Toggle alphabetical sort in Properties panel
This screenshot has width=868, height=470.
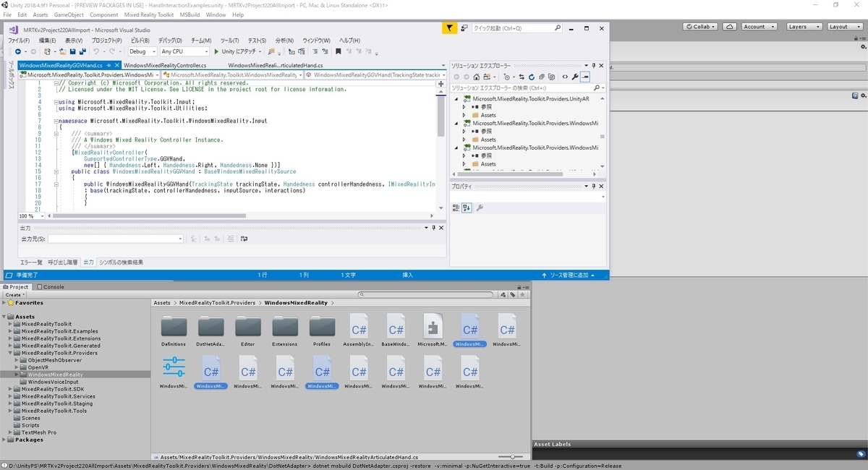coord(467,208)
